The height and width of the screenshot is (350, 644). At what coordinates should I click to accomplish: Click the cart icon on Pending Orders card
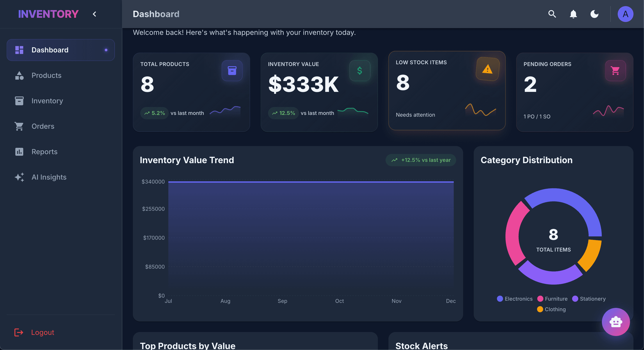pos(615,71)
